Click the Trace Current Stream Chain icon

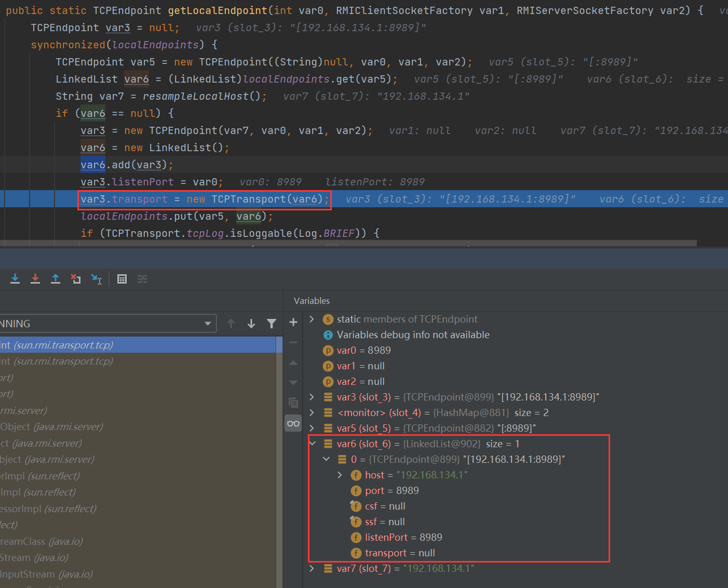(x=142, y=279)
